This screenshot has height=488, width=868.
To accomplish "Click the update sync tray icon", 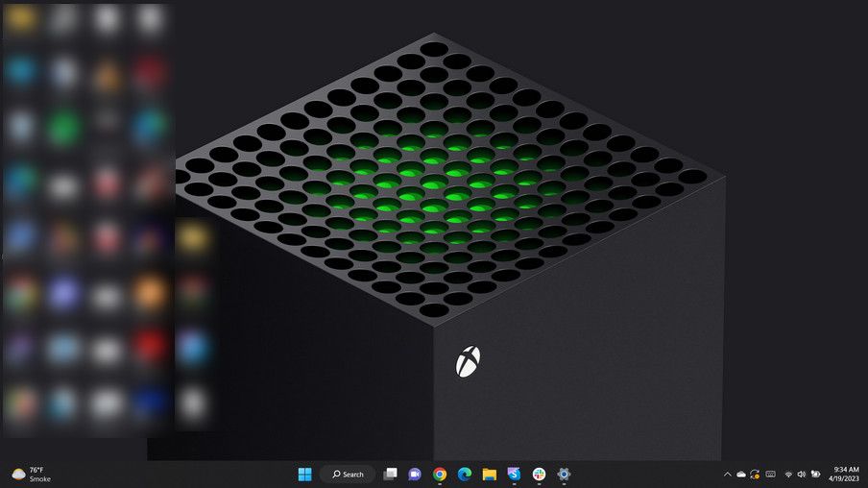I will click(755, 475).
